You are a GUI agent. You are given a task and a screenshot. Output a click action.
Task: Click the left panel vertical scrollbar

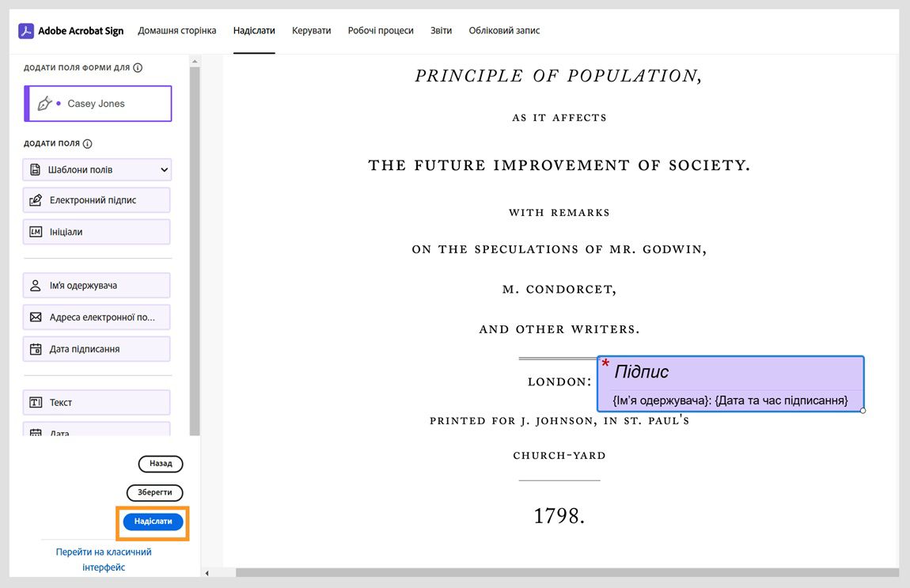pyautogui.click(x=195, y=251)
